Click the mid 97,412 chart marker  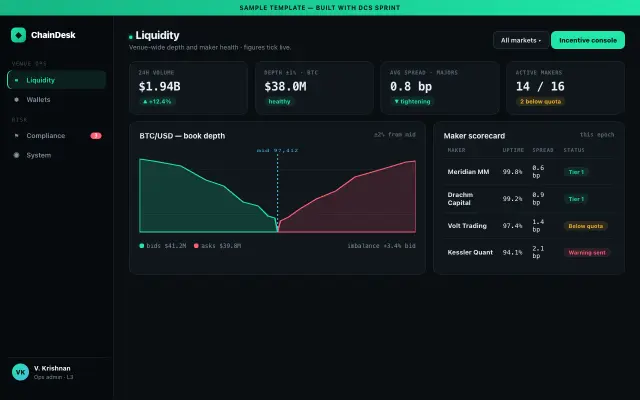click(x=278, y=151)
